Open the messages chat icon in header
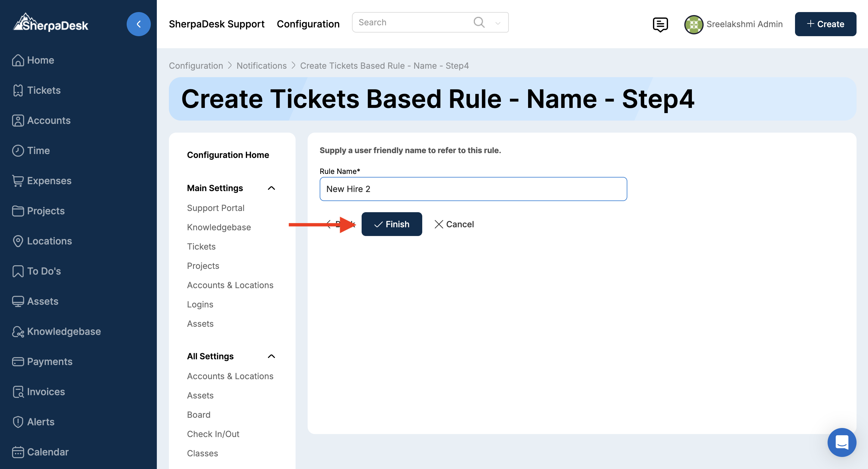This screenshot has width=868, height=469. pos(660,24)
